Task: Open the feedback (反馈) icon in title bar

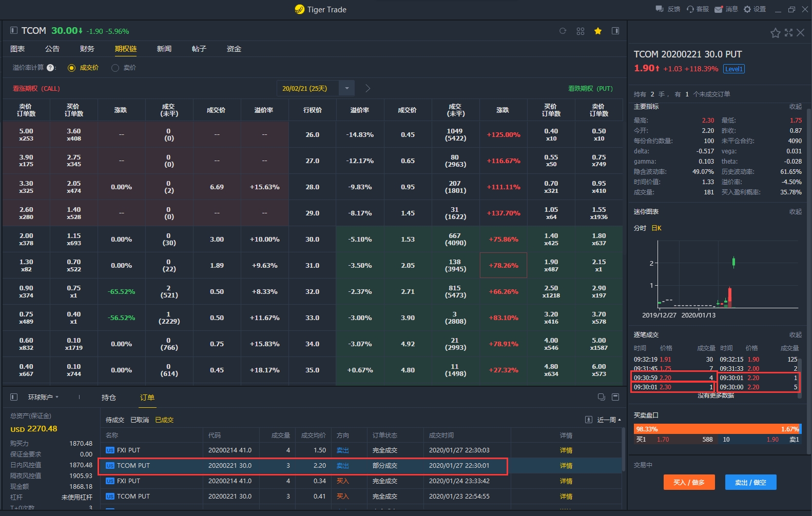Action: [660, 9]
